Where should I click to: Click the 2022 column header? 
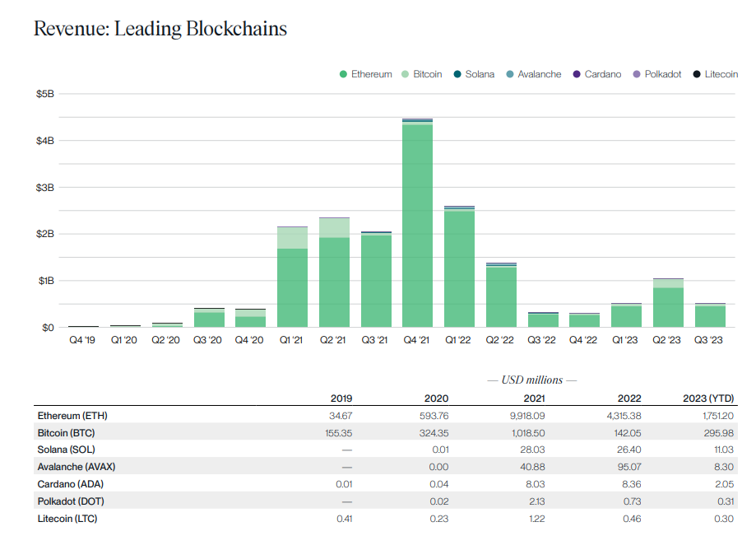(x=629, y=399)
